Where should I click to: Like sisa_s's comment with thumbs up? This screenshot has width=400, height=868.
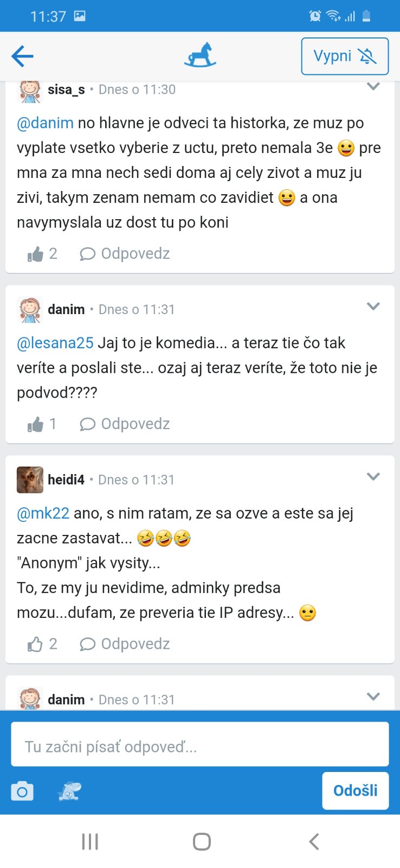click(36, 254)
